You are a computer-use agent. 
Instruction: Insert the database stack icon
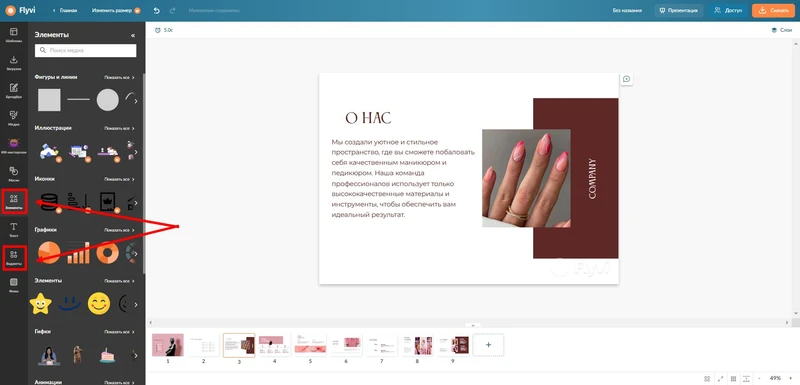(x=49, y=202)
